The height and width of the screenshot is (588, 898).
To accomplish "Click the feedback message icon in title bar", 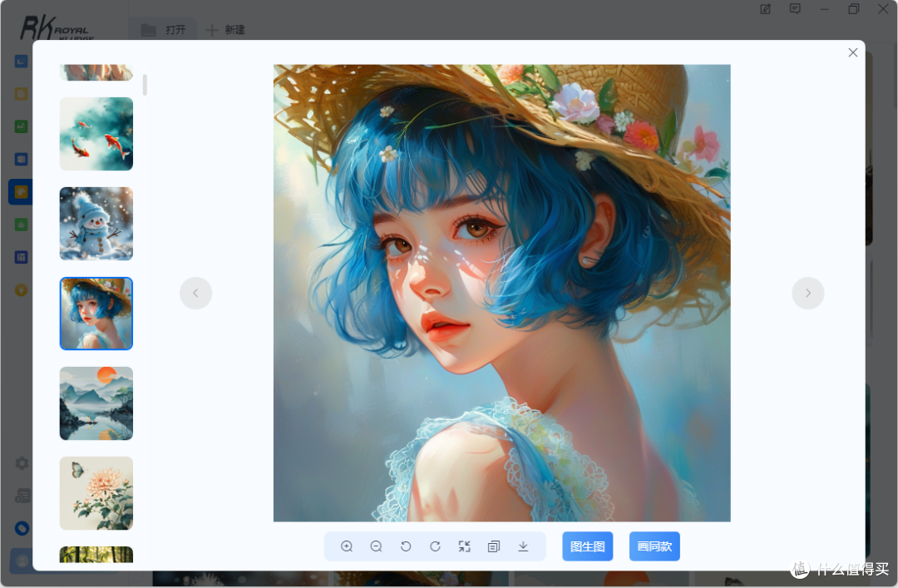I will [795, 9].
